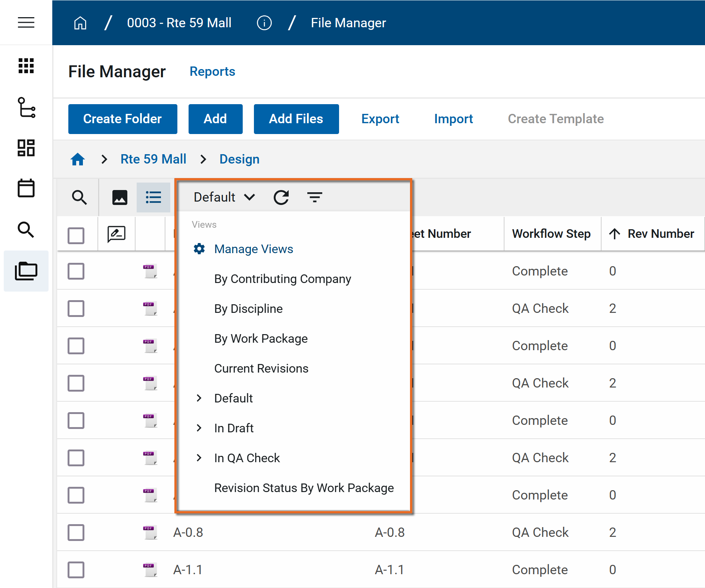Choose Revision Status By Work Package view

pos(304,488)
